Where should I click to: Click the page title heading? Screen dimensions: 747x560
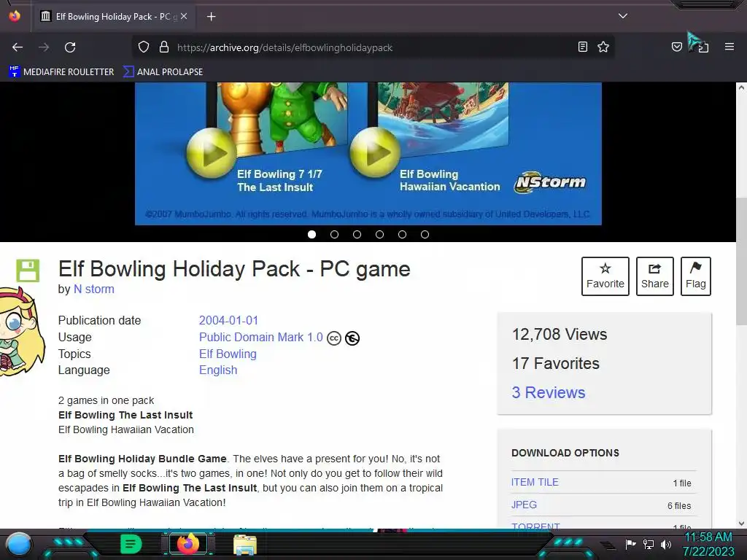click(234, 269)
